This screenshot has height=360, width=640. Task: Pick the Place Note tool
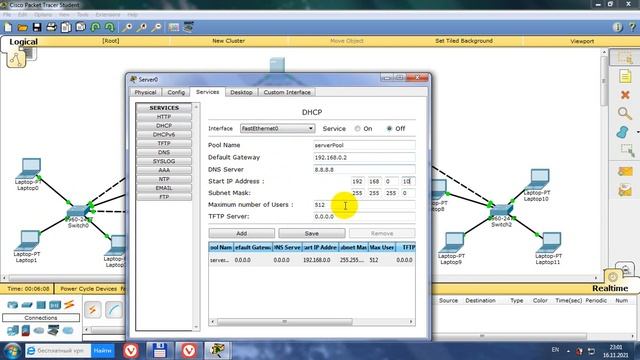[625, 76]
